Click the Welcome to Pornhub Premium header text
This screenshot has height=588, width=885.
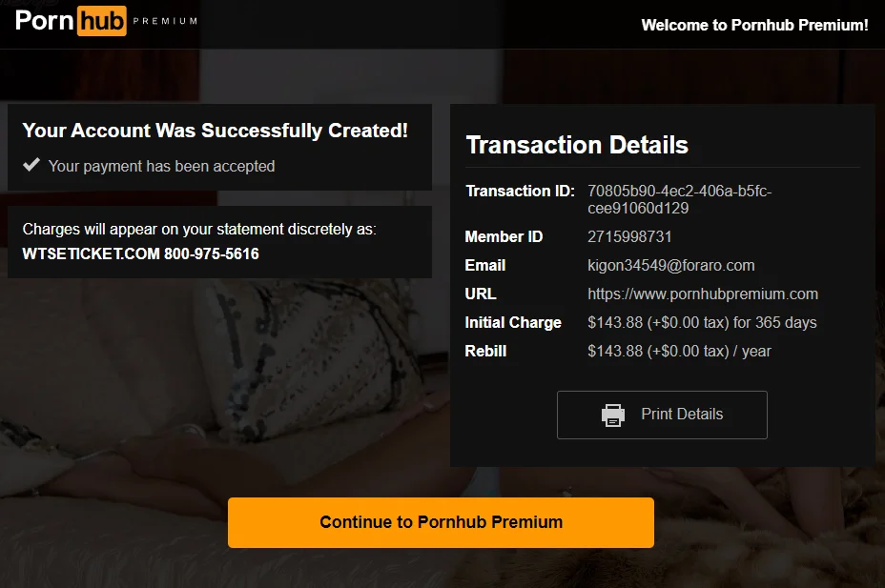(x=754, y=26)
